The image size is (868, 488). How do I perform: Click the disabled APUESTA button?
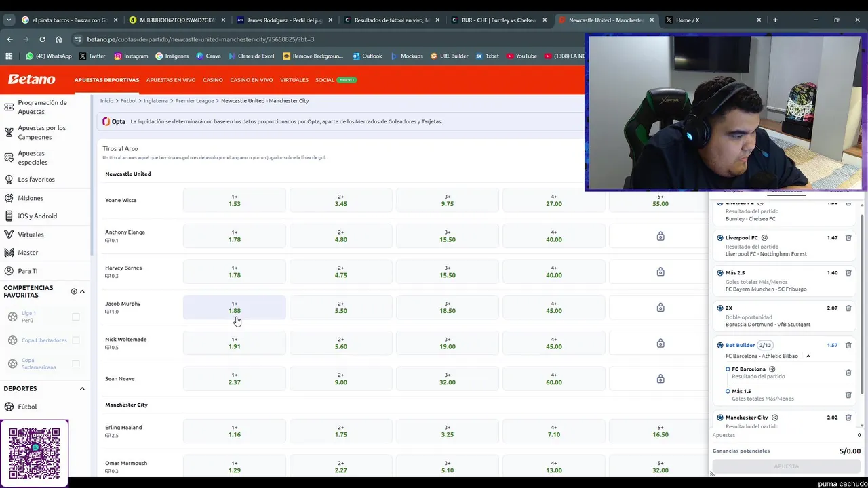pos(786,466)
